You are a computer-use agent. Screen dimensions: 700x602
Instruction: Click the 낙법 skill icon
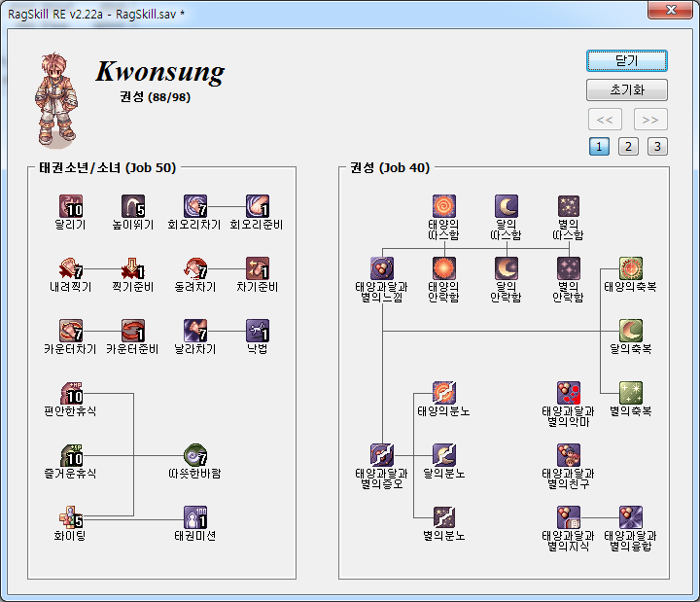pyautogui.click(x=258, y=331)
